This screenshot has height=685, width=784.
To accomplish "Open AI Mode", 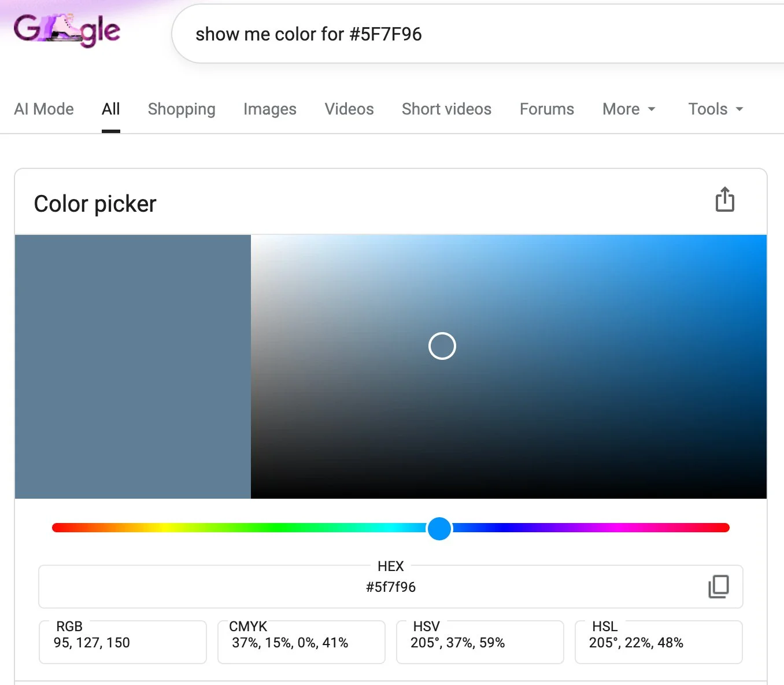I will pyautogui.click(x=44, y=109).
